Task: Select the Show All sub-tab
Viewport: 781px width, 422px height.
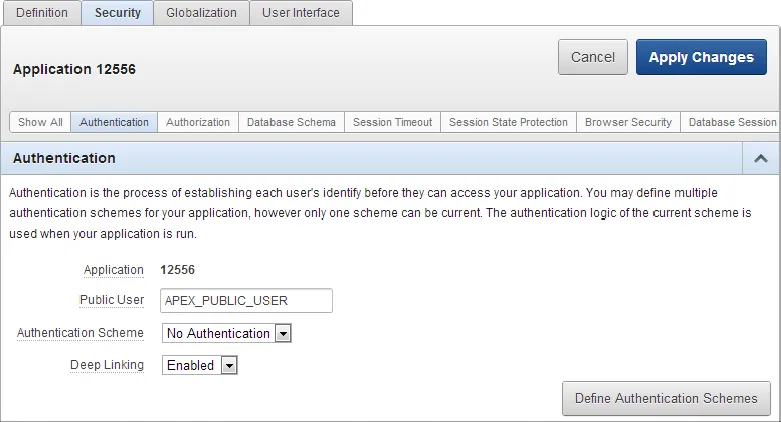Action: [40, 122]
